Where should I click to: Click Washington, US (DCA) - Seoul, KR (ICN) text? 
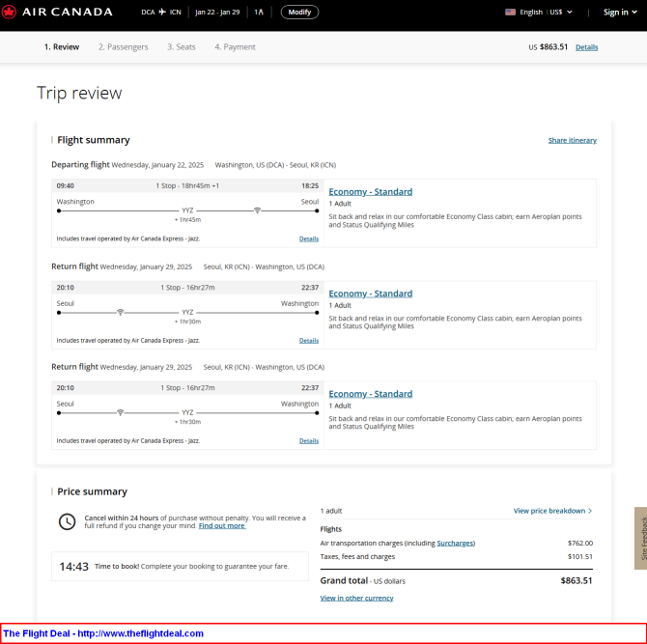pos(275,165)
